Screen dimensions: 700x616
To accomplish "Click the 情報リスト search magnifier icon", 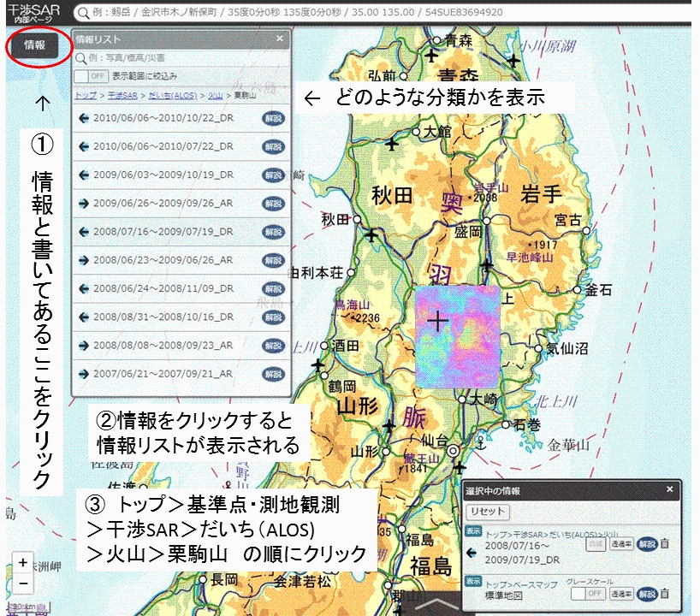I will pyautogui.click(x=80, y=58).
